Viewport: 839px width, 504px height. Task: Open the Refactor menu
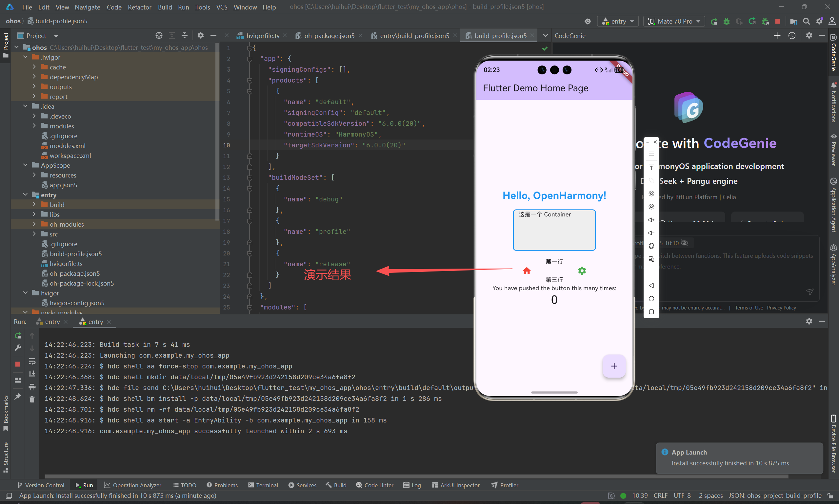pyautogui.click(x=139, y=7)
